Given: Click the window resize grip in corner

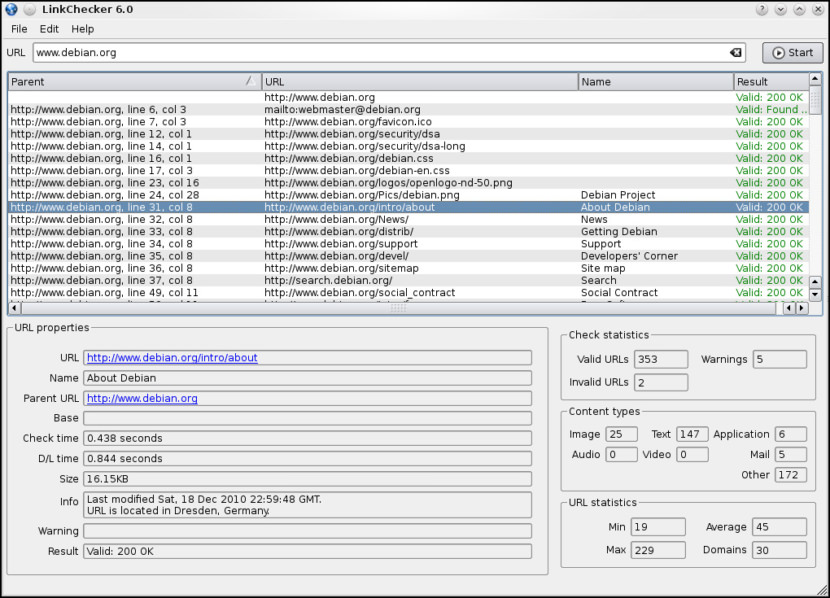Looking at the screenshot, I should pos(822,589).
